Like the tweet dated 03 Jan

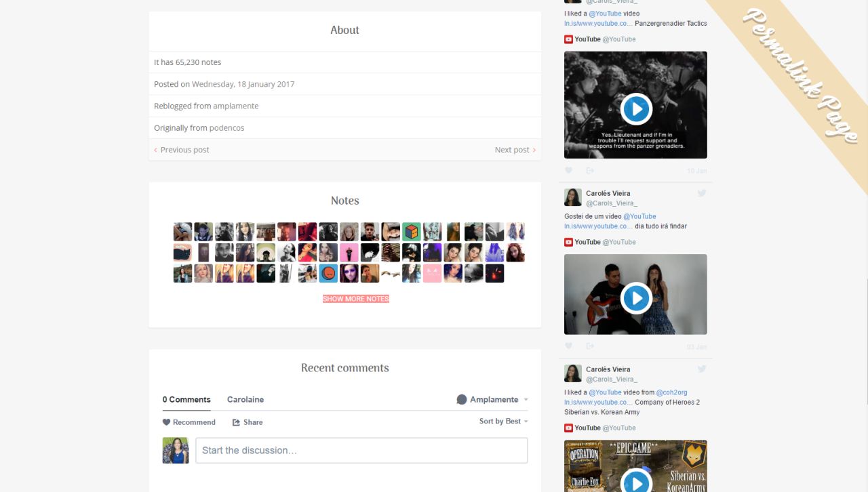(x=569, y=346)
